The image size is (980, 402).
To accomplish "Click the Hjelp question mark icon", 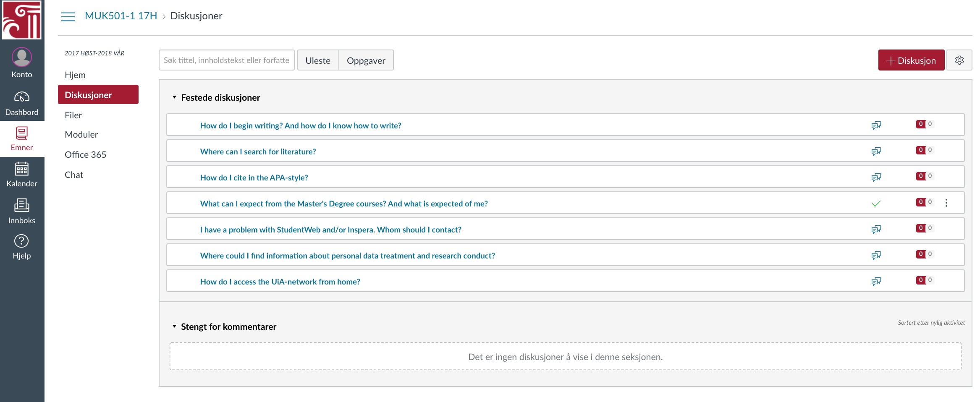I will (x=22, y=241).
